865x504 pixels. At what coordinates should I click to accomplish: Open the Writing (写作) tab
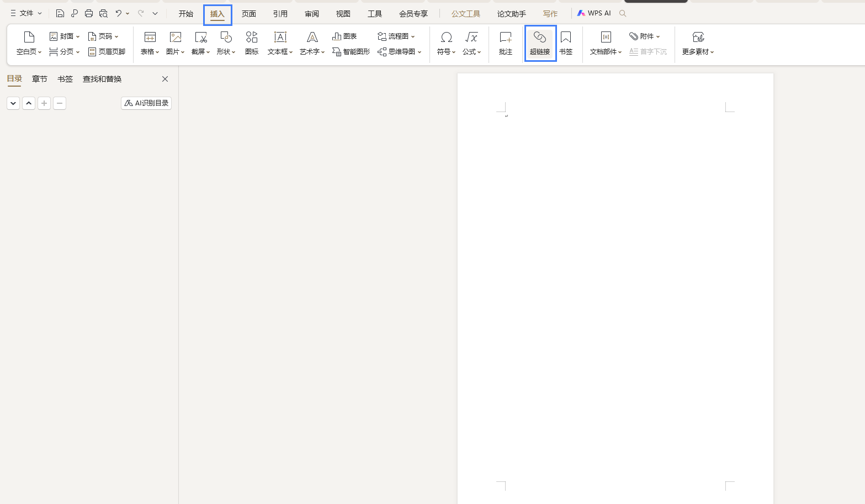tap(550, 14)
